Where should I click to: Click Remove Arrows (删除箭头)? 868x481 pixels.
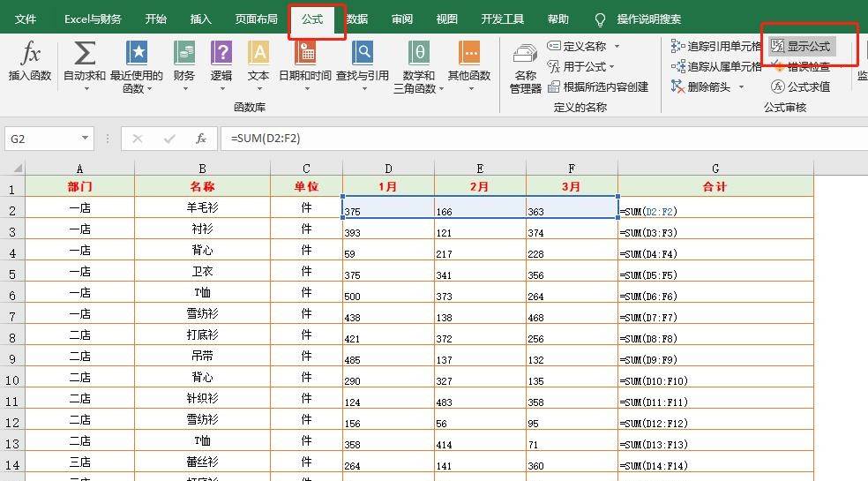coord(700,87)
